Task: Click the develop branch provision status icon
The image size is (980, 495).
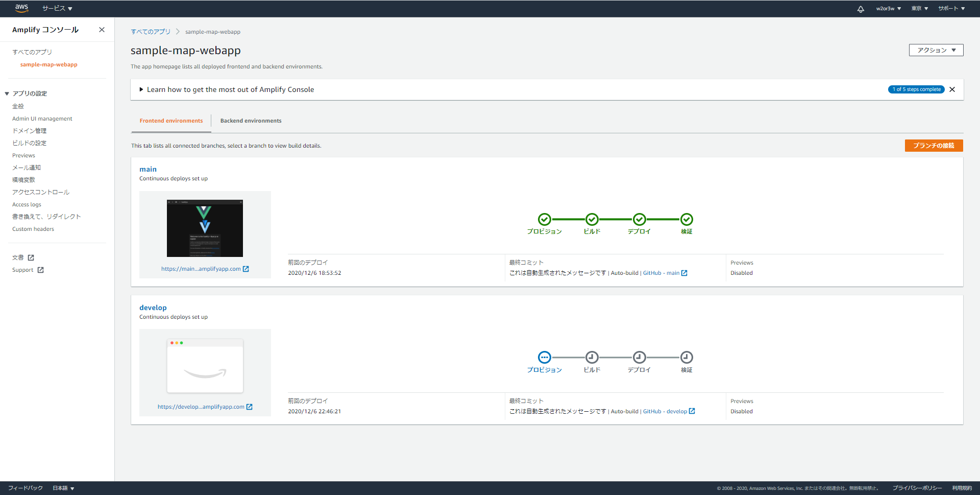Action: point(545,357)
